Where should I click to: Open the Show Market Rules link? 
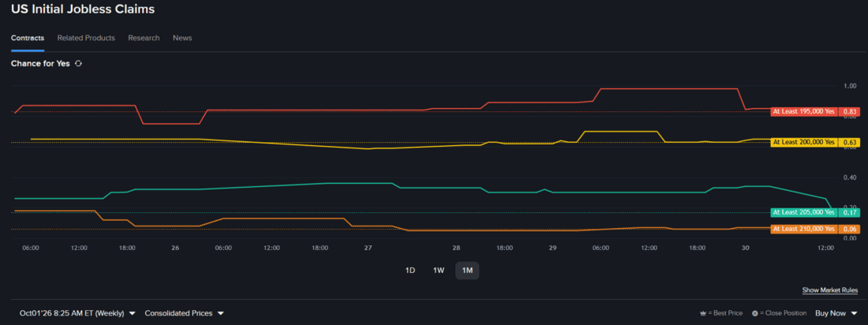click(830, 290)
